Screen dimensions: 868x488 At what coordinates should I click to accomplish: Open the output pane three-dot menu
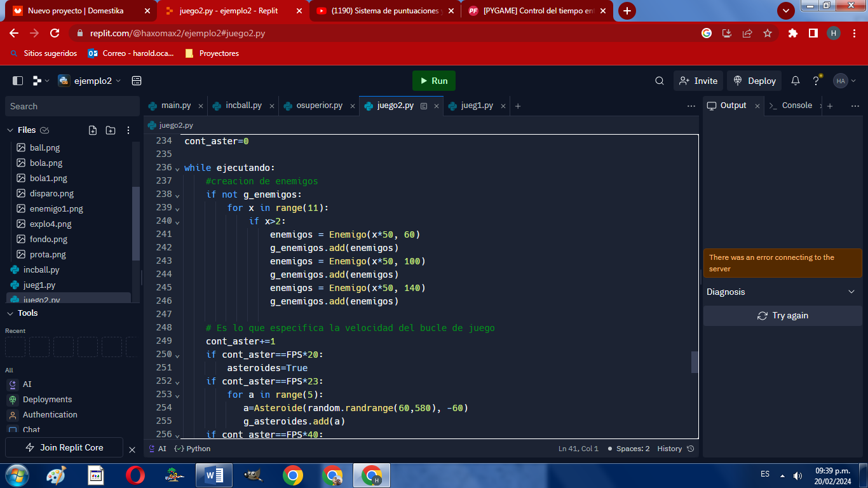coord(855,106)
